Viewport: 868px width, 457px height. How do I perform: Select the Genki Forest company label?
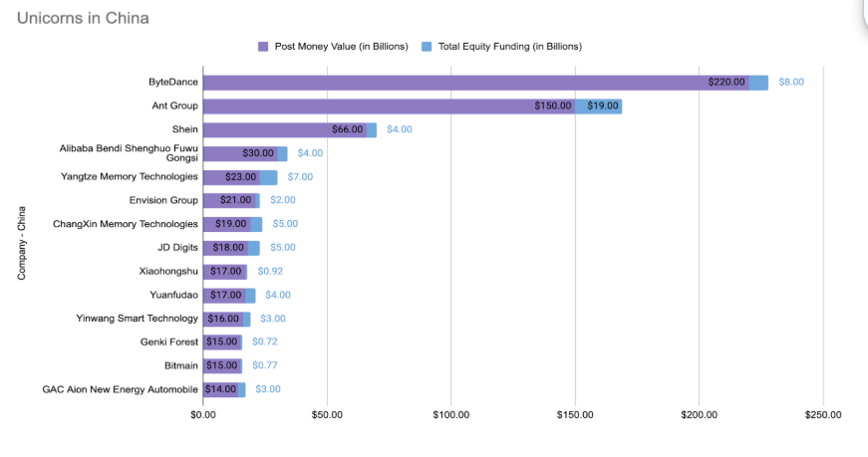[x=168, y=342]
